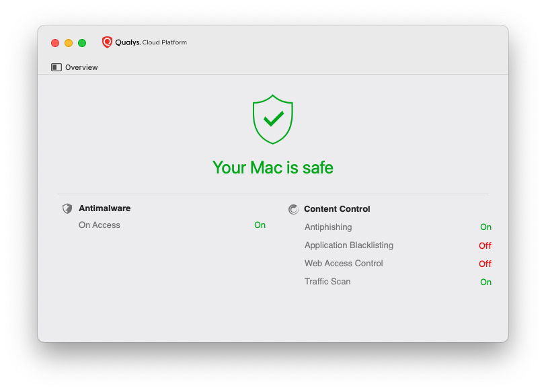Open the Overview tab

[81, 67]
